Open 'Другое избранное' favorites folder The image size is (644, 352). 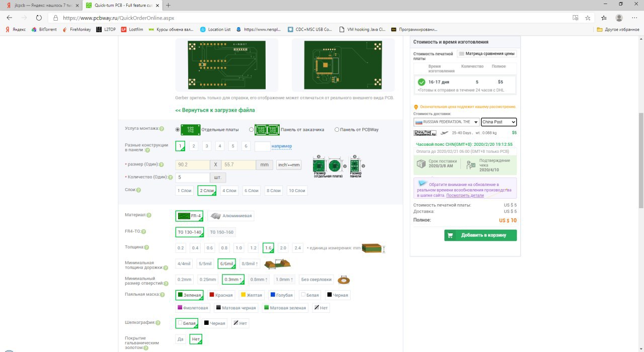click(618, 29)
